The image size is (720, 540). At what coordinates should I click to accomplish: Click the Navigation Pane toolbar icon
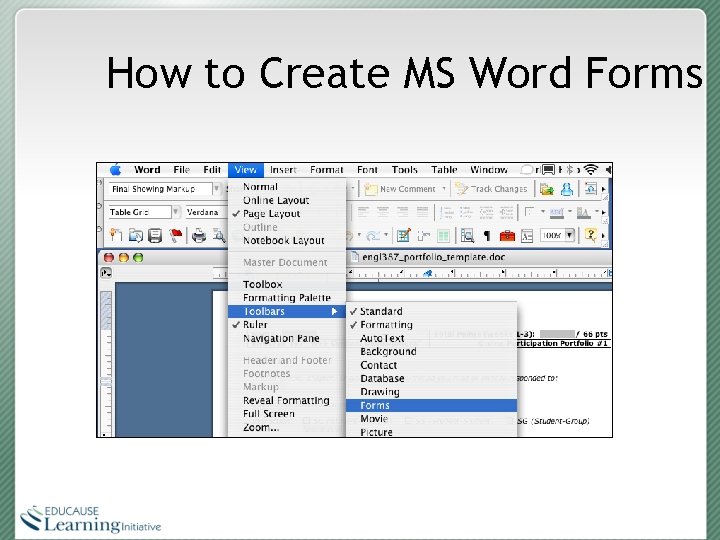[467, 236]
